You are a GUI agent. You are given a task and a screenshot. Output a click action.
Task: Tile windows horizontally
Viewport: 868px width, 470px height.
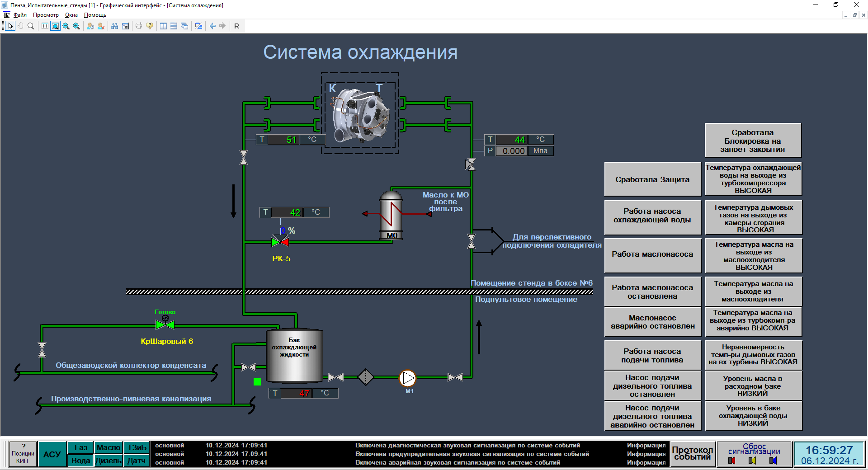[x=174, y=26]
